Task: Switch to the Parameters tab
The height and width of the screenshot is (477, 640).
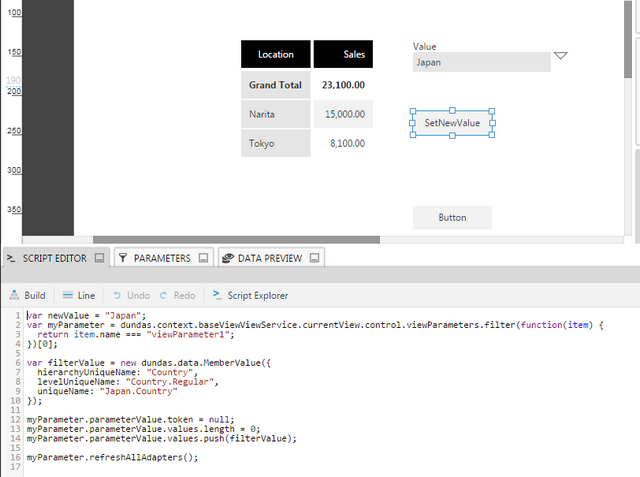Action: (x=160, y=258)
